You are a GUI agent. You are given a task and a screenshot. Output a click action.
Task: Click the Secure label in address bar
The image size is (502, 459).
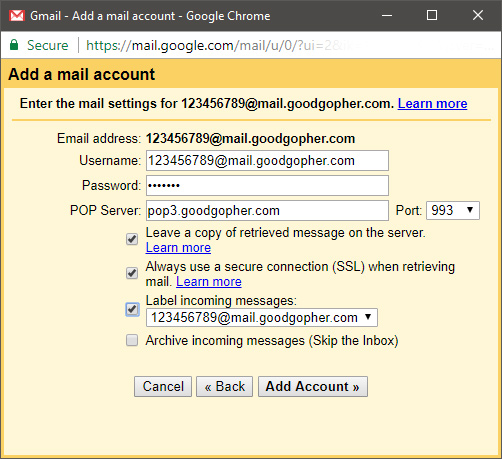[48, 45]
